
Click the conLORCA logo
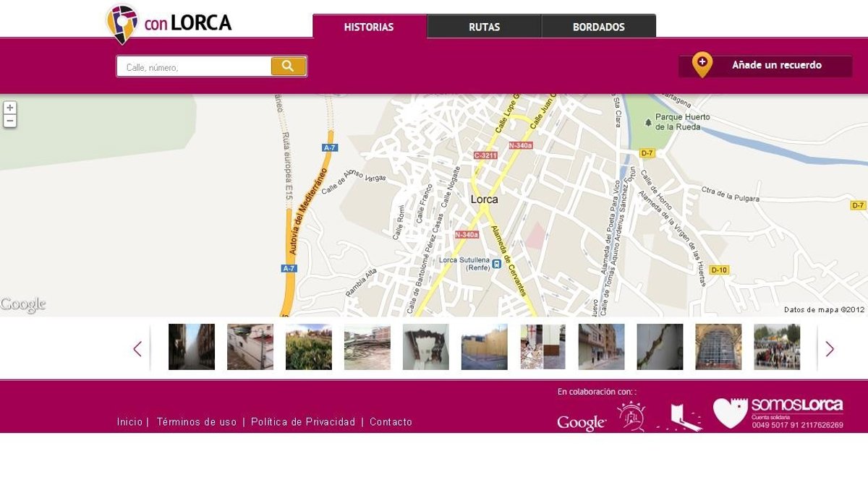pyautogui.click(x=169, y=23)
